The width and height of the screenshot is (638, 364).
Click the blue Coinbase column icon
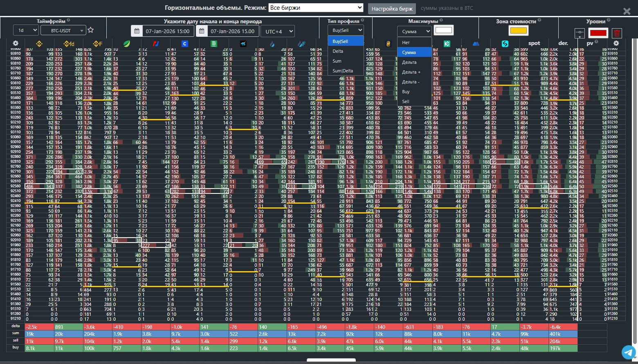185,43
